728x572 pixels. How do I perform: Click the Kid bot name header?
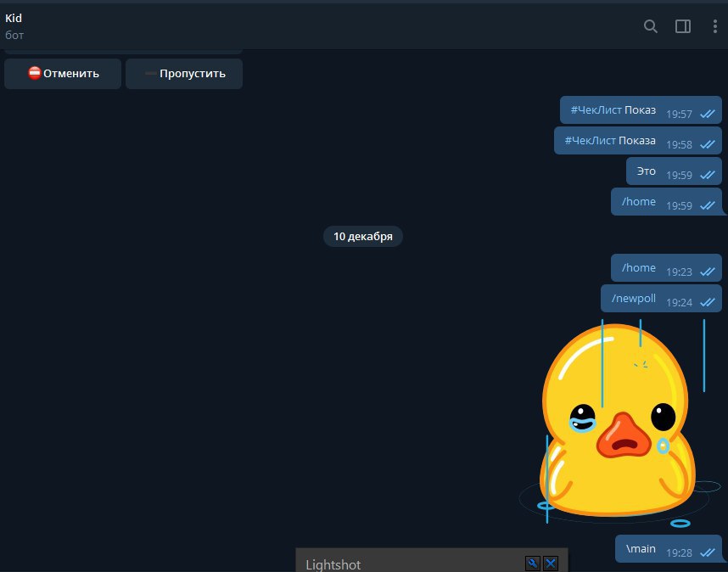[14, 18]
